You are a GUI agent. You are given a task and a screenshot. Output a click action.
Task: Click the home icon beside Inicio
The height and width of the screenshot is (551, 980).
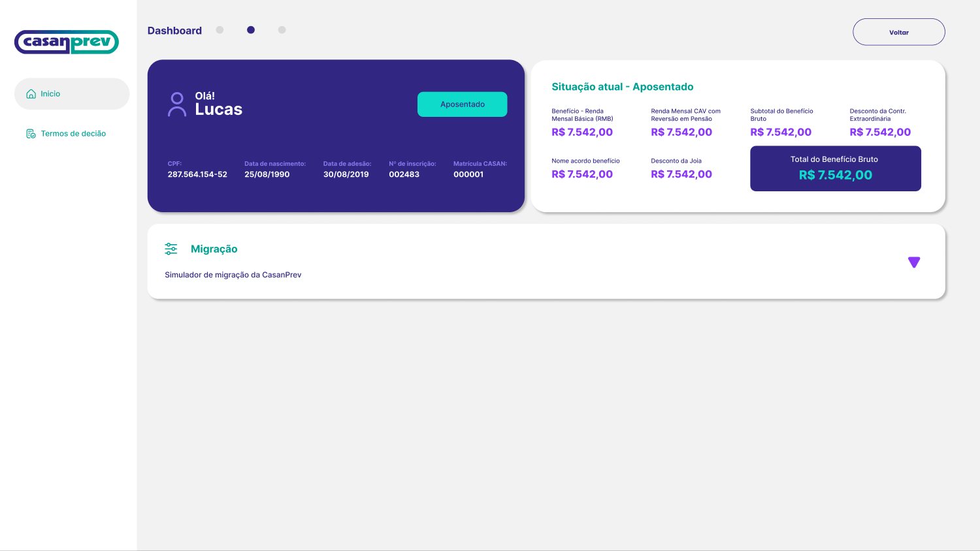[31, 94]
